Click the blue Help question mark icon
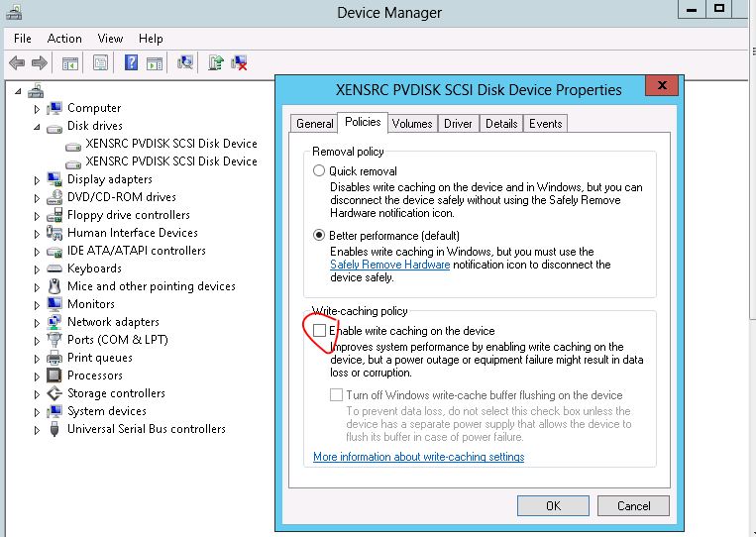 coord(131,62)
